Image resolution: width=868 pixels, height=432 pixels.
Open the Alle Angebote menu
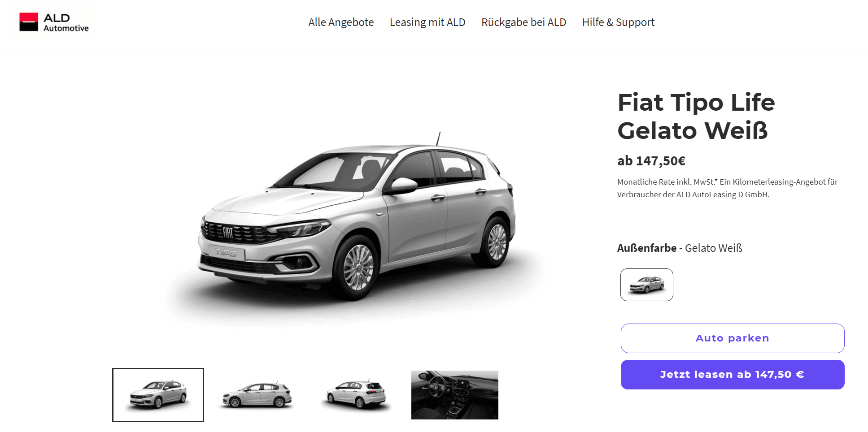[341, 22]
